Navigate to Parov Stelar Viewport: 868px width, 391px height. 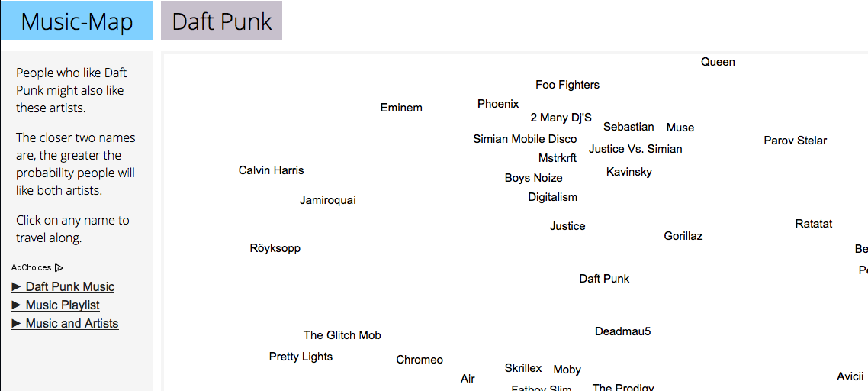(x=795, y=141)
